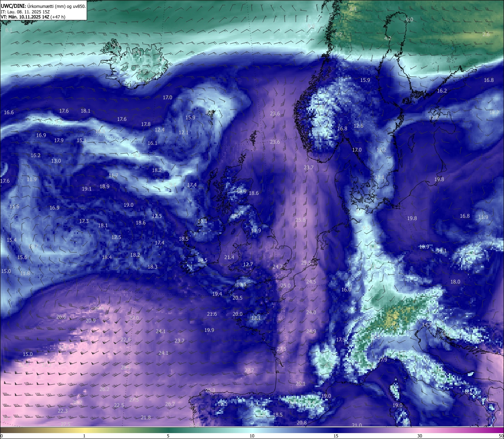The height and width of the screenshot is (439, 504).
Task: Click the 22.5 value label
Action: pos(119,405)
